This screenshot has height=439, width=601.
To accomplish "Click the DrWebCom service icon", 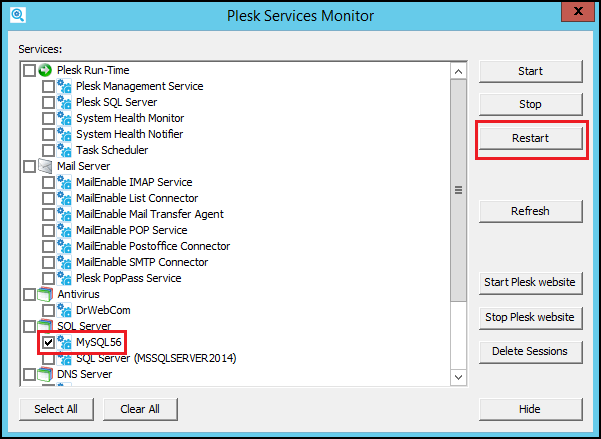I will [x=65, y=310].
